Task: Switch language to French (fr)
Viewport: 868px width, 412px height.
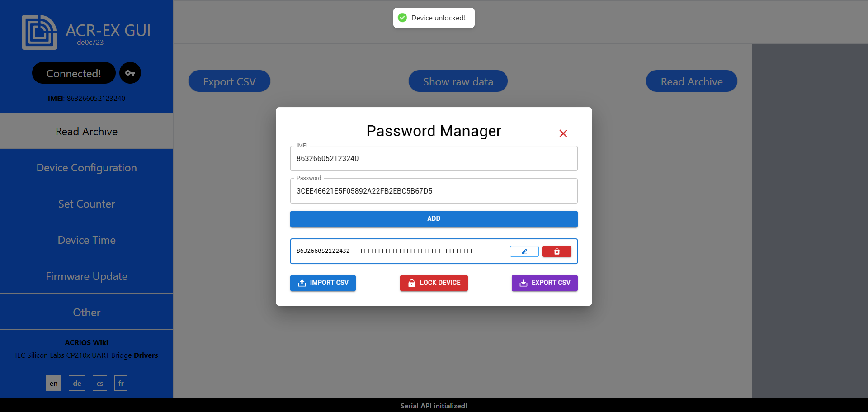Action: 121,383
